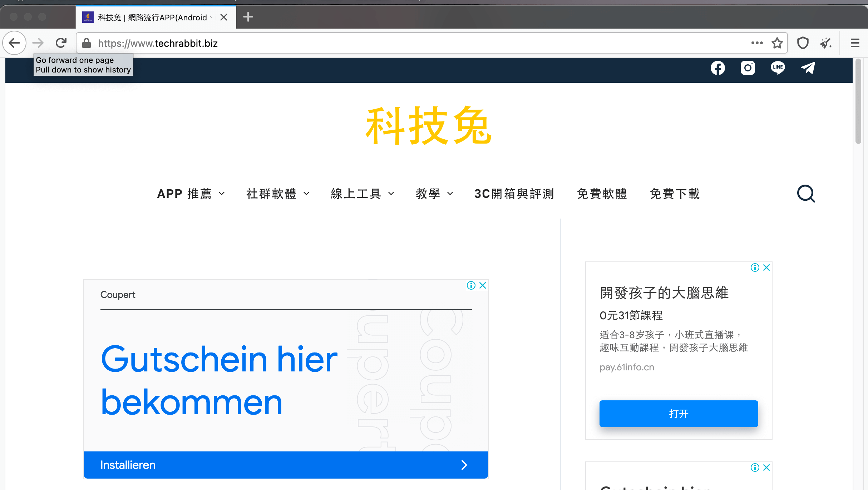The height and width of the screenshot is (490, 868).
Task: Click the forward navigation arrow
Action: click(x=38, y=43)
